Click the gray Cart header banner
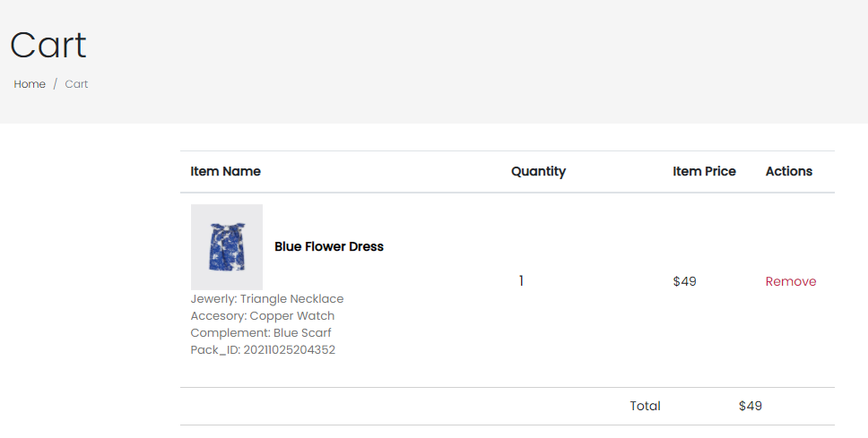Viewport: 868px width, 438px height. pos(448,63)
